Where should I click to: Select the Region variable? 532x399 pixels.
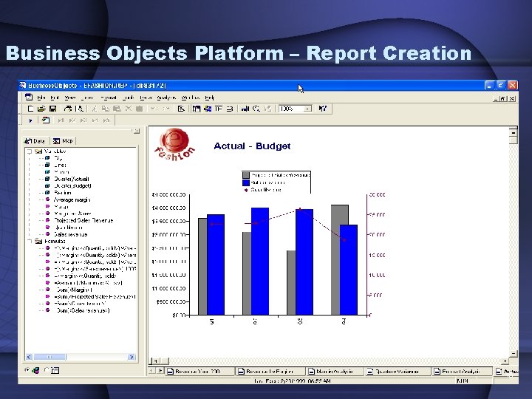click(x=63, y=193)
